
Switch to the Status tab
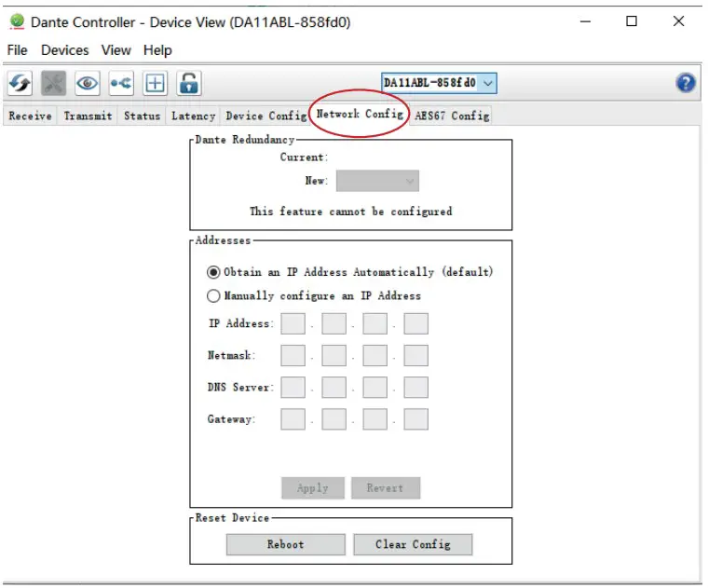[142, 116]
